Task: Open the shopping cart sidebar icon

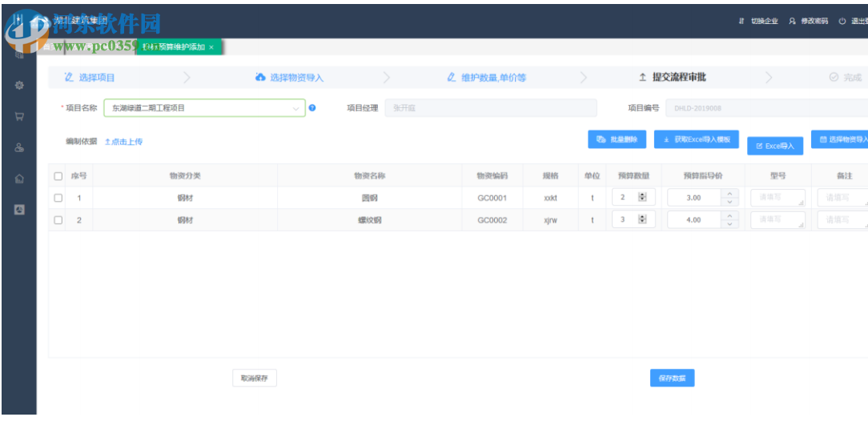Action: (x=19, y=117)
